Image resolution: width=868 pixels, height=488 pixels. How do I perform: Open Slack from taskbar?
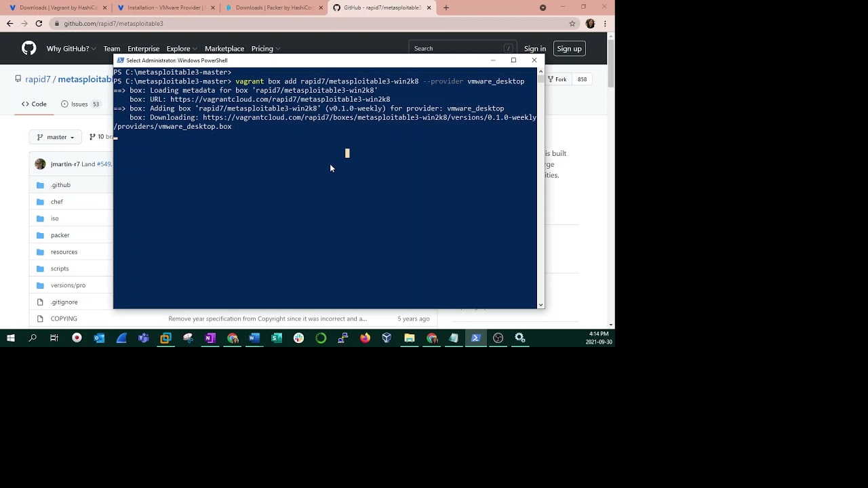[x=298, y=338]
